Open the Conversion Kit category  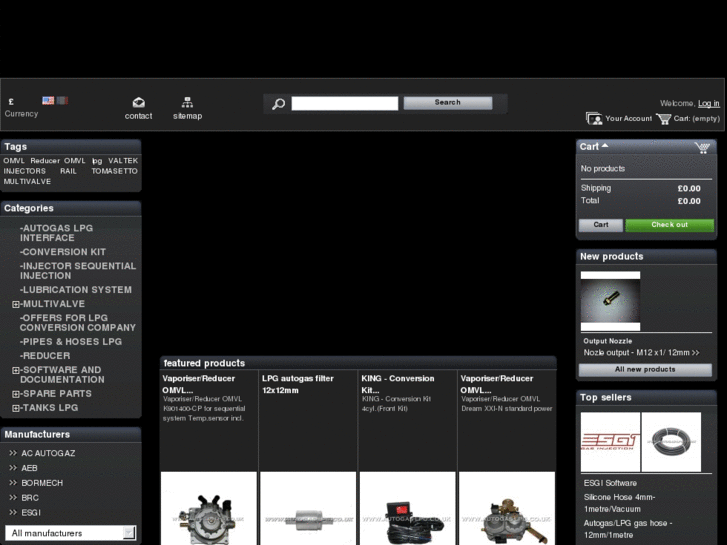click(63, 252)
